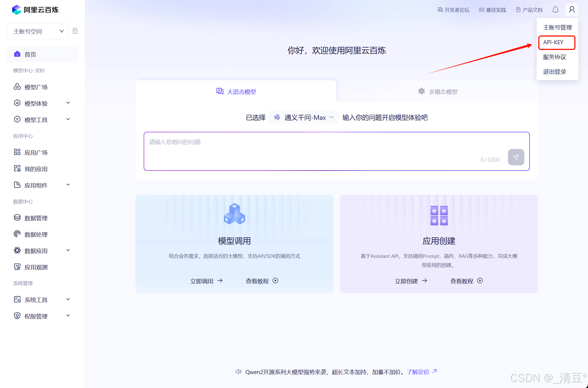Click the 数据管理 database icon
Viewport: 588px width, 388px height.
(17, 218)
